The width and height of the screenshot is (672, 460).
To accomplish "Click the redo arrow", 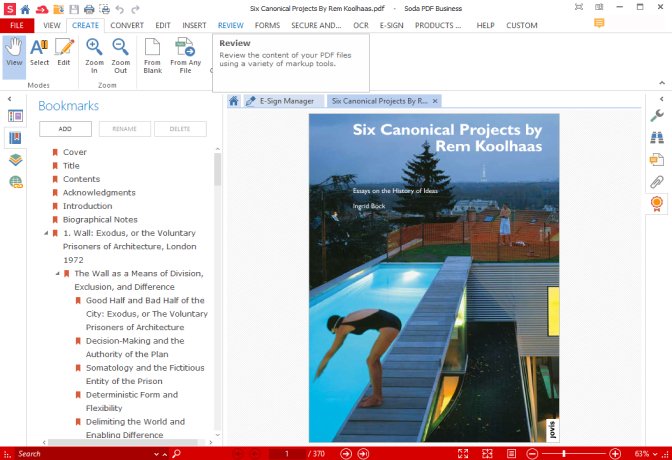I will tap(135, 9).
